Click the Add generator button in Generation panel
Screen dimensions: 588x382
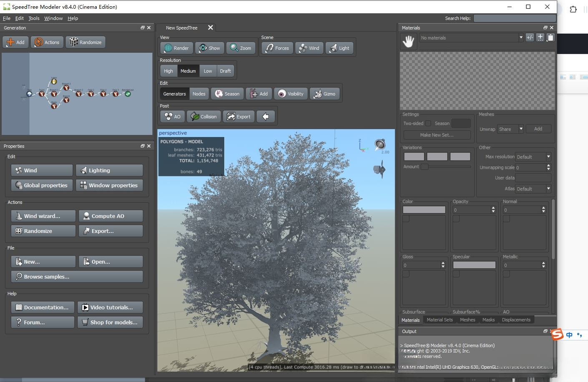point(15,42)
